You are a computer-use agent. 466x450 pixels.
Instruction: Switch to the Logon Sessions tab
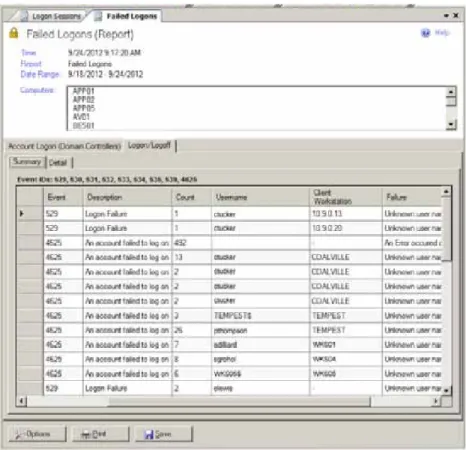click(51, 16)
